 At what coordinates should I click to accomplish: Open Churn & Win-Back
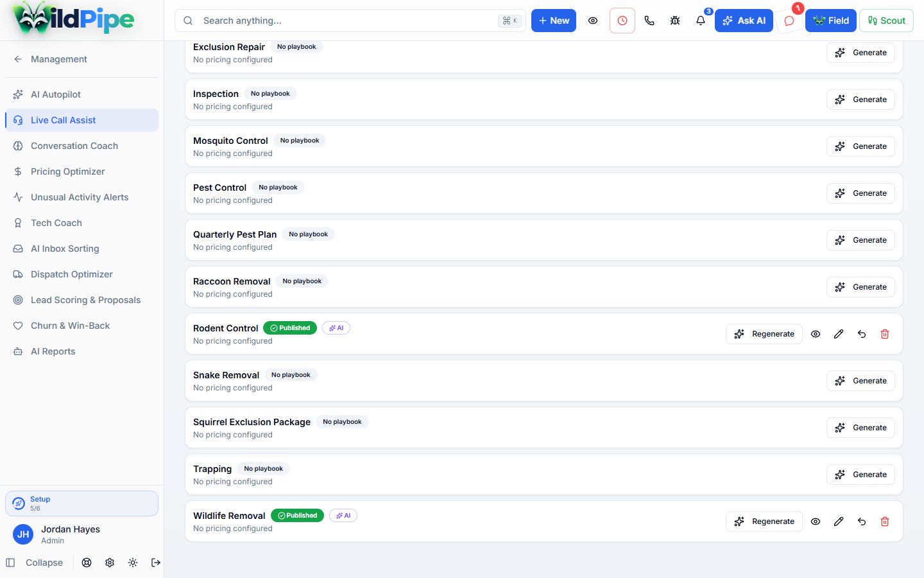coord(81,326)
